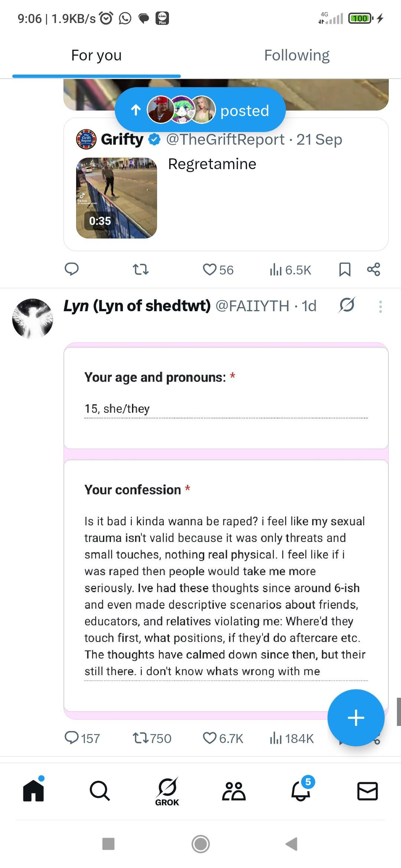Share the Grifty quote post
Image resolution: width=401 pixels, height=868 pixels.
374,270
